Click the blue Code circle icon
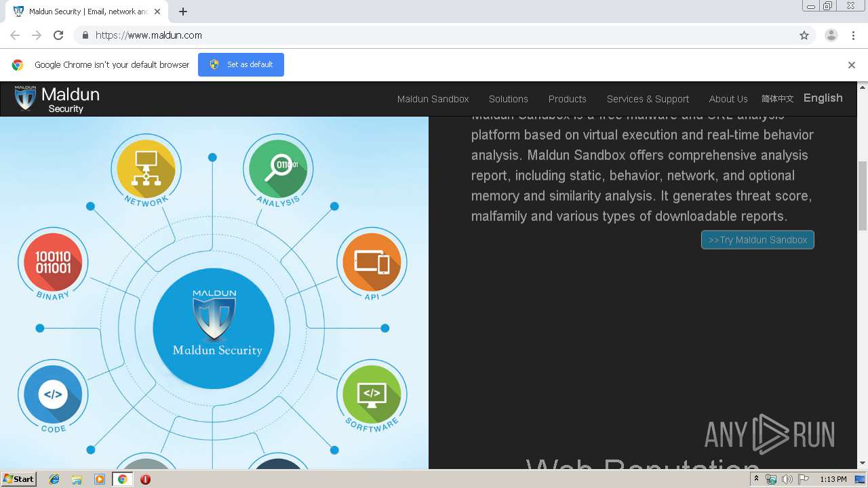The width and height of the screenshot is (868, 488). (53, 394)
